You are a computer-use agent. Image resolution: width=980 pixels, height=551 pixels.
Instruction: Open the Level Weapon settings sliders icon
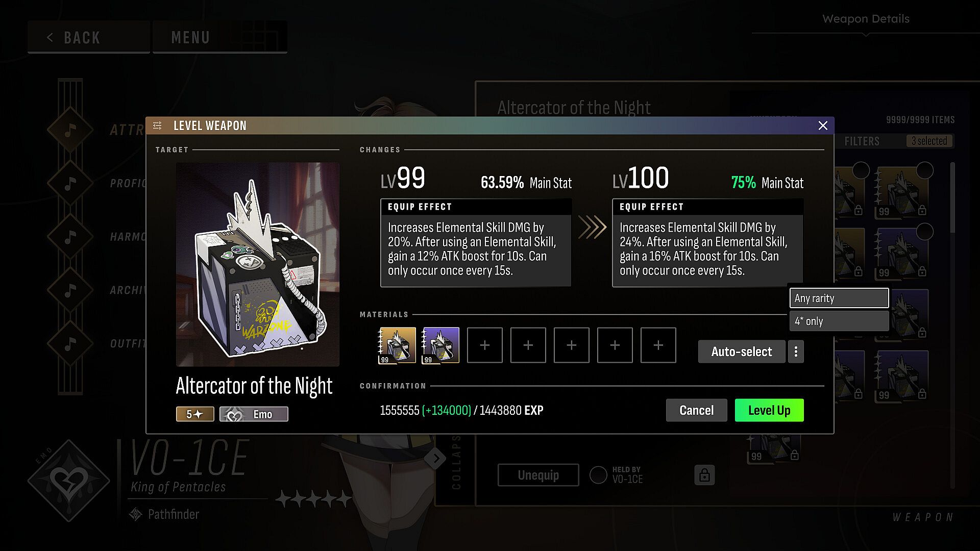157,126
